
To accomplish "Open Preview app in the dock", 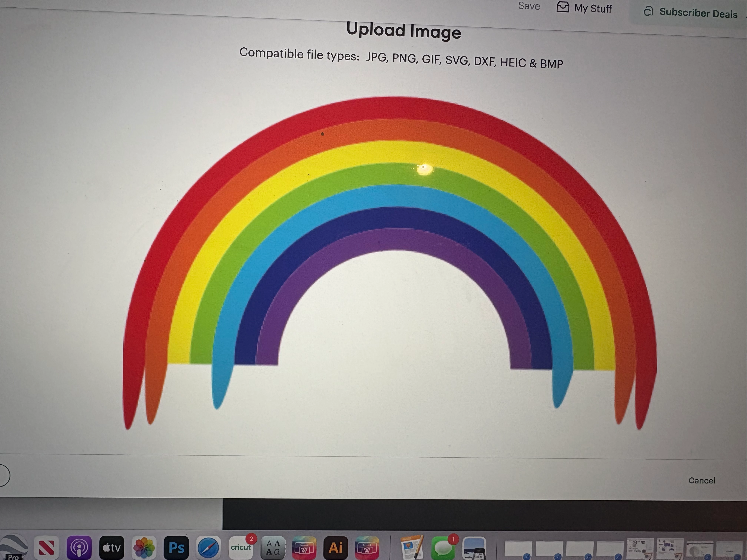I will coord(474,548).
